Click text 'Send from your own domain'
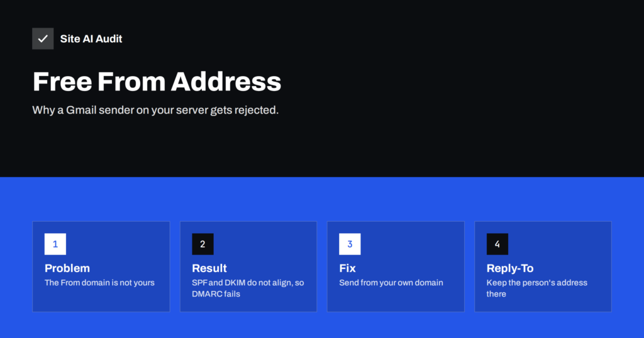644x338 pixels. tap(391, 283)
